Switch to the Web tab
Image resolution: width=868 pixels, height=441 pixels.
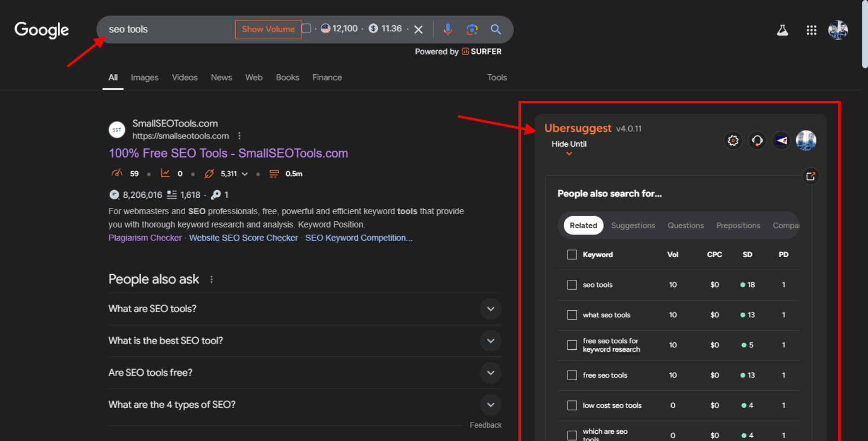click(254, 77)
